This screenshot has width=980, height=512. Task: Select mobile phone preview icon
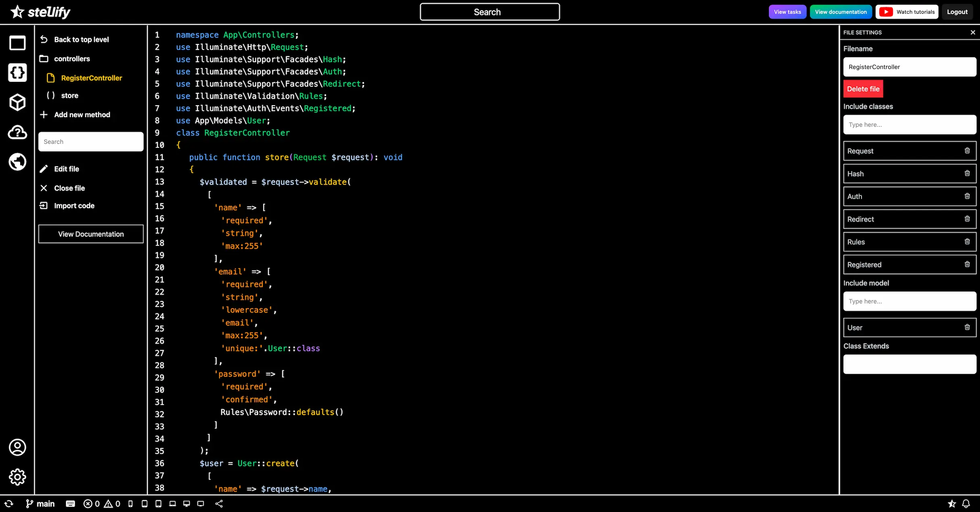coord(130,504)
